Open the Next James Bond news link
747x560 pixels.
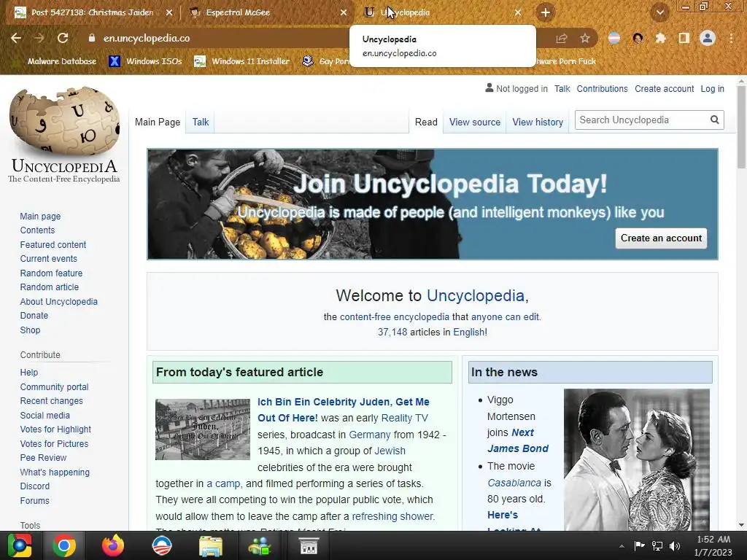click(x=517, y=440)
